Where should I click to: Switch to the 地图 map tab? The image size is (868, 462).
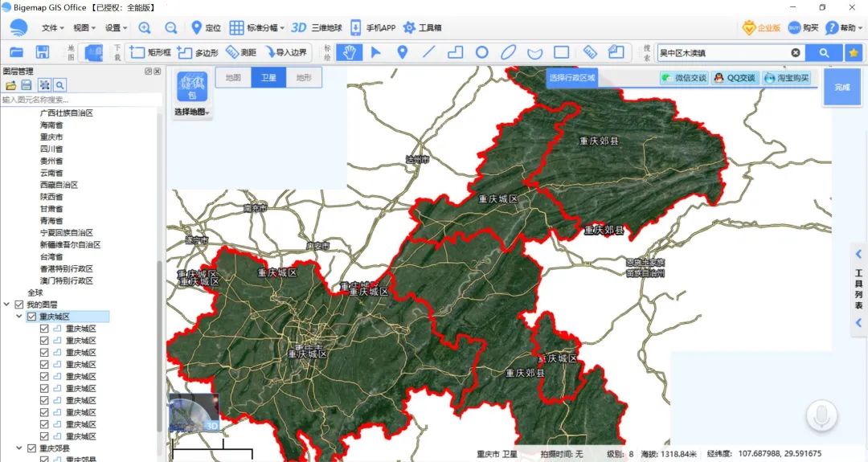[233, 78]
